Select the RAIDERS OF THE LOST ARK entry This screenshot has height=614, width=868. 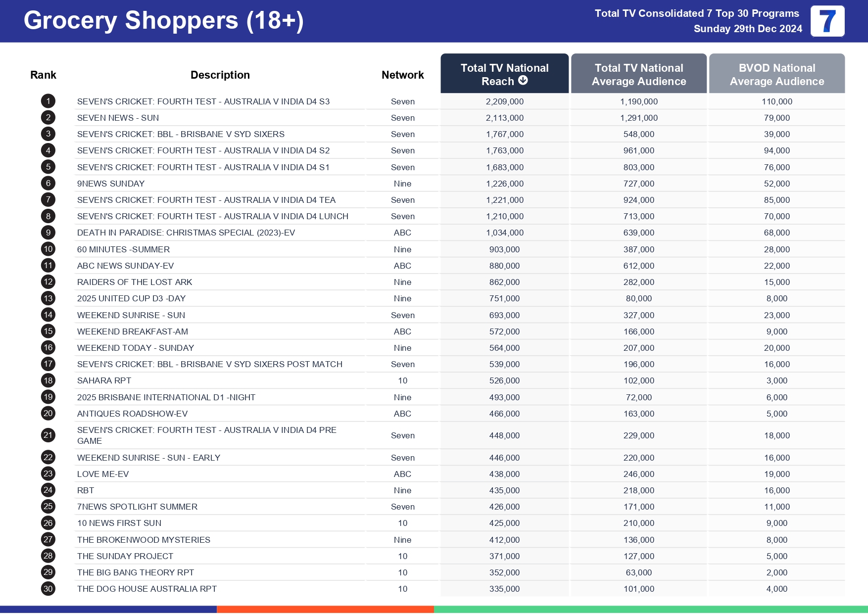tap(135, 282)
